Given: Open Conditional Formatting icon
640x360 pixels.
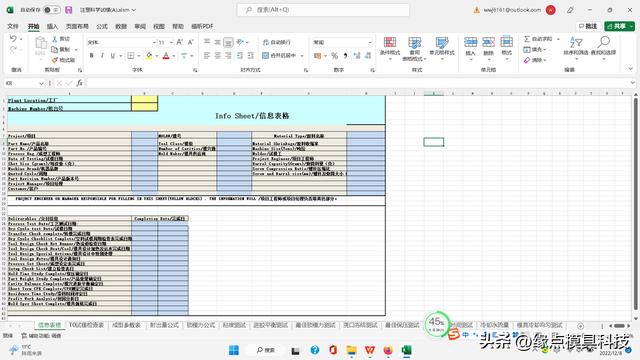Looking at the screenshot, I should [390, 42].
